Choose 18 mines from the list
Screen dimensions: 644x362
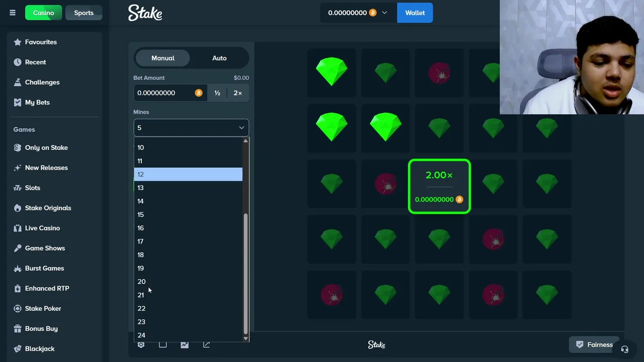[188, 255]
